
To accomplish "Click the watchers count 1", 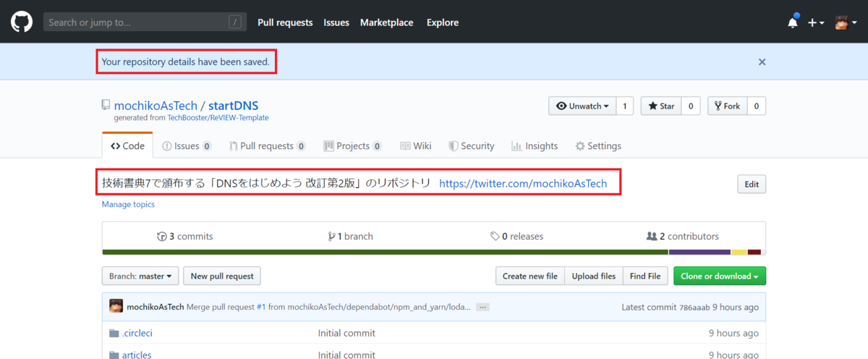I will coord(625,106).
